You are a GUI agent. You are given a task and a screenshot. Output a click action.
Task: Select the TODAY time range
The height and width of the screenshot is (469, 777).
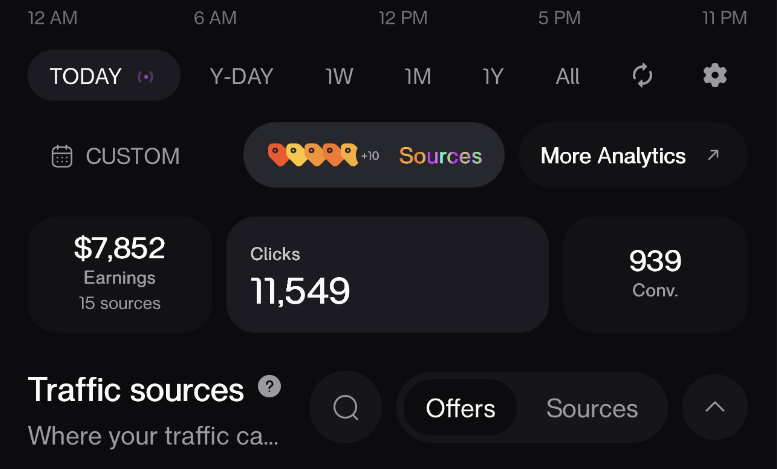(104, 76)
